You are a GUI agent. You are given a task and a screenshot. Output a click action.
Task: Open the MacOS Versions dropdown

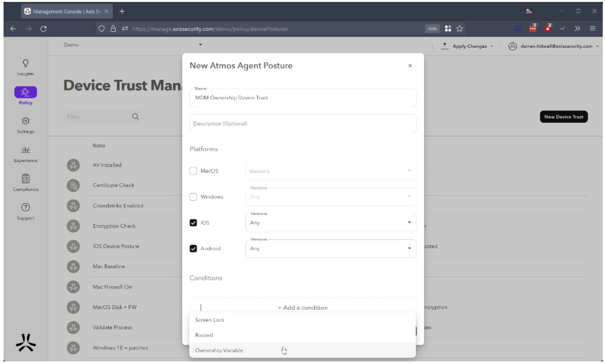coord(331,171)
